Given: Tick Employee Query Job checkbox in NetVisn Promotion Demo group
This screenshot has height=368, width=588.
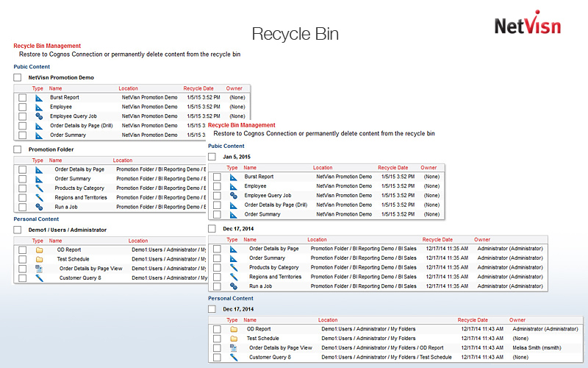Looking at the screenshot, I should (23, 116).
